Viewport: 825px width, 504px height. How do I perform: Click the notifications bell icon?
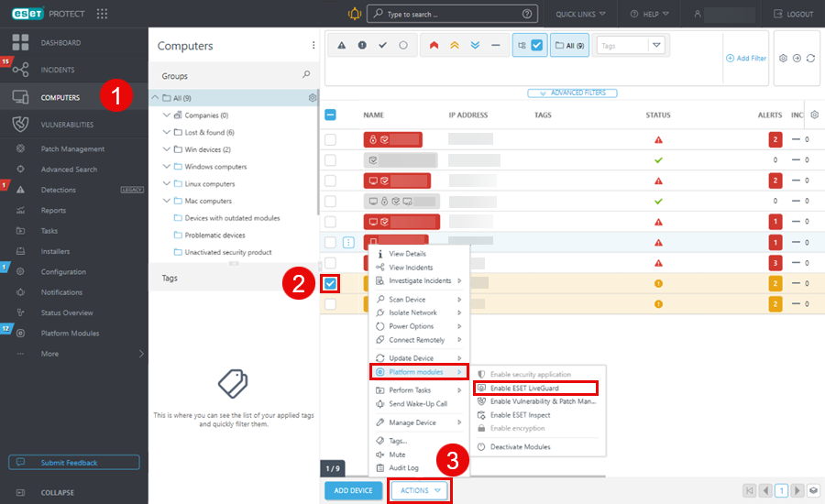click(355, 14)
